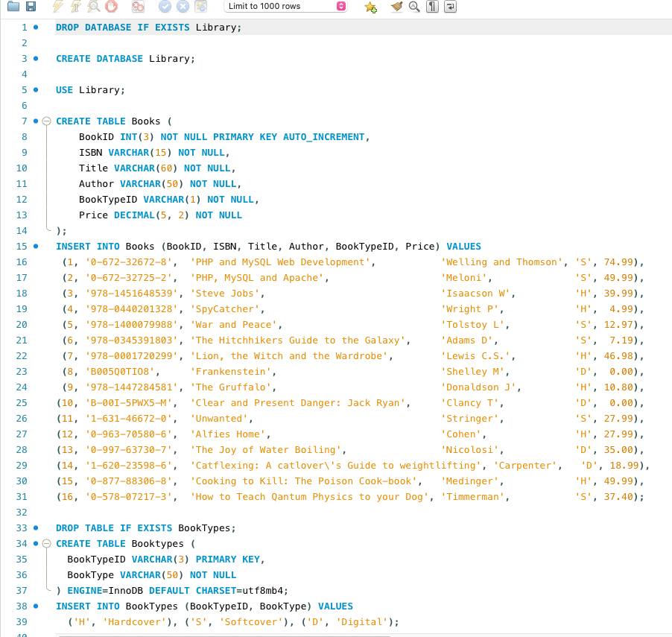Click the 'Digital' string on line 39
Image resolution: width=672 pixels, height=637 pixels.
point(362,622)
